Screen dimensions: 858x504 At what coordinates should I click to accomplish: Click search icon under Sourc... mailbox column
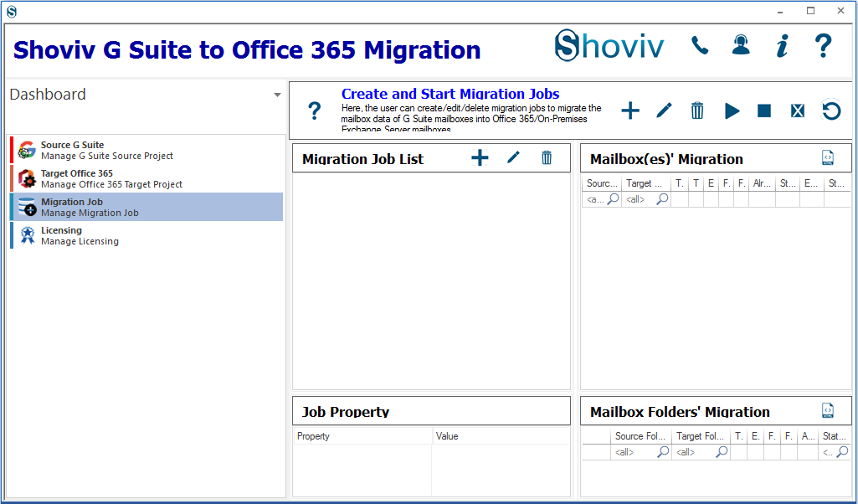(x=613, y=198)
